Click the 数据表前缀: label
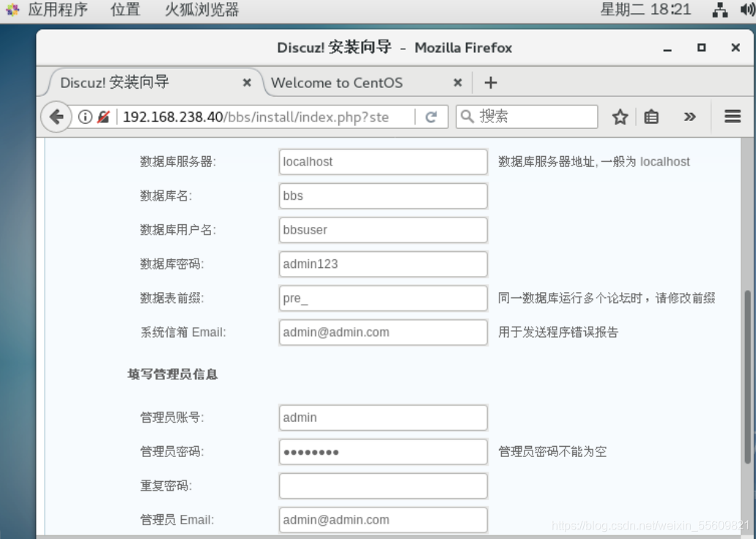Viewport: 756px width, 539px height. point(172,298)
